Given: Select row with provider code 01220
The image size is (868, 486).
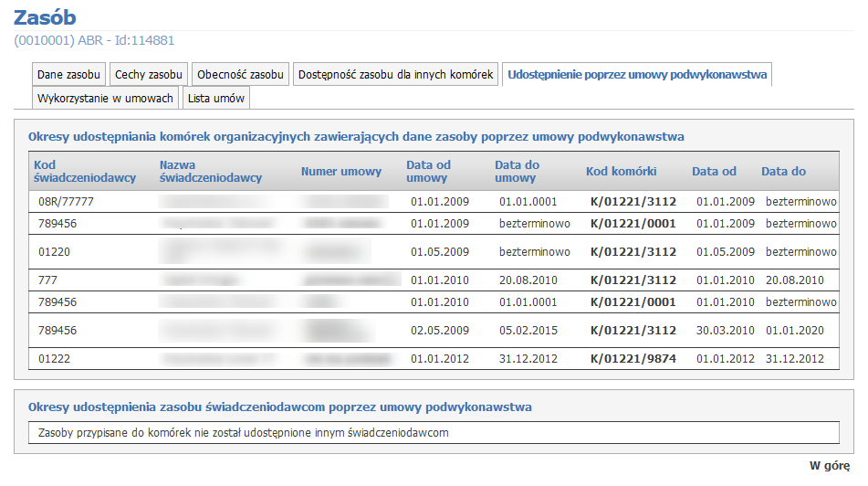Looking at the screenshot, I should tap(54, 252).
